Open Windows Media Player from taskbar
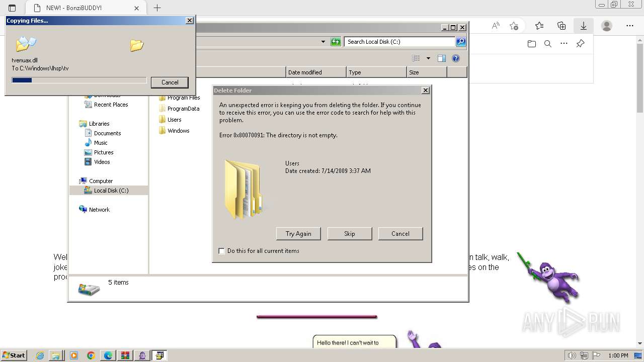 click(x=74, y=355)
